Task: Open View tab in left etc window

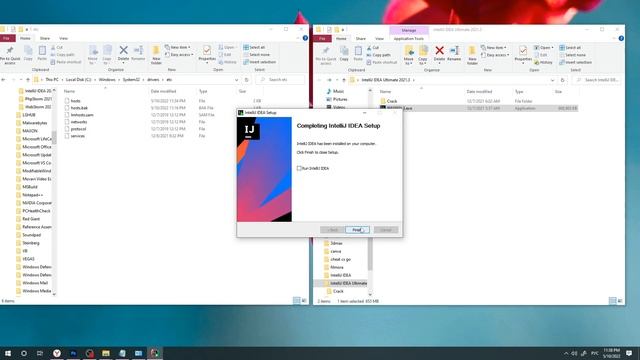Action: [63, 38]
